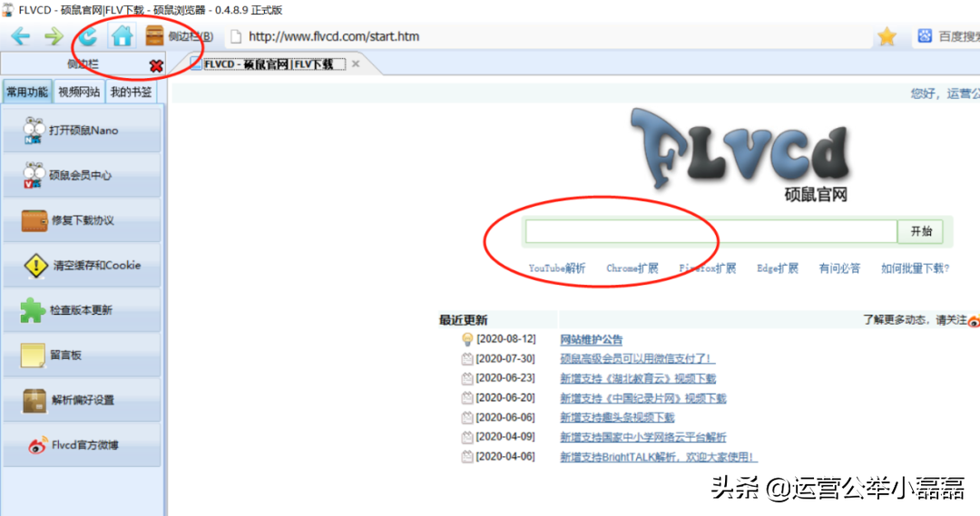The image size is (980, 516).
Task: Click the video URL input field
Action: tap(711, 231)
